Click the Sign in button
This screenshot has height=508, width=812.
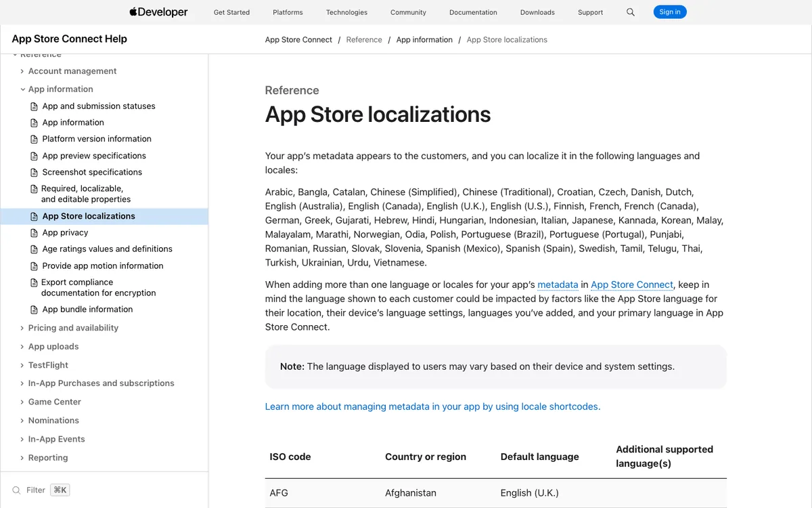670,12
